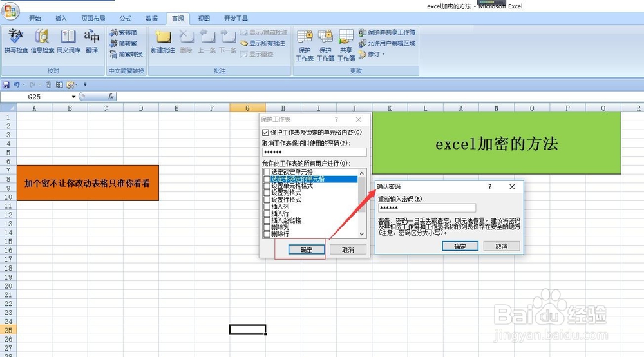Check 设置列格式 option

pos(267,193)
